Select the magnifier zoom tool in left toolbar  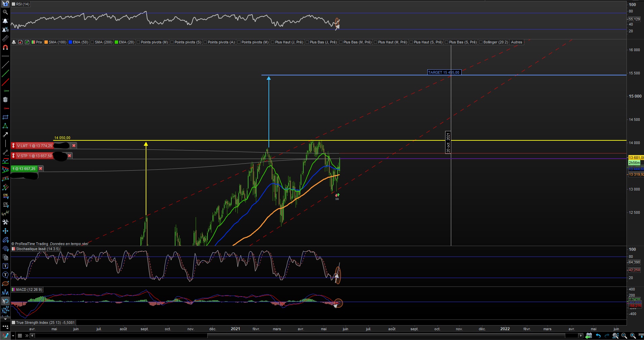coord(5,12)
